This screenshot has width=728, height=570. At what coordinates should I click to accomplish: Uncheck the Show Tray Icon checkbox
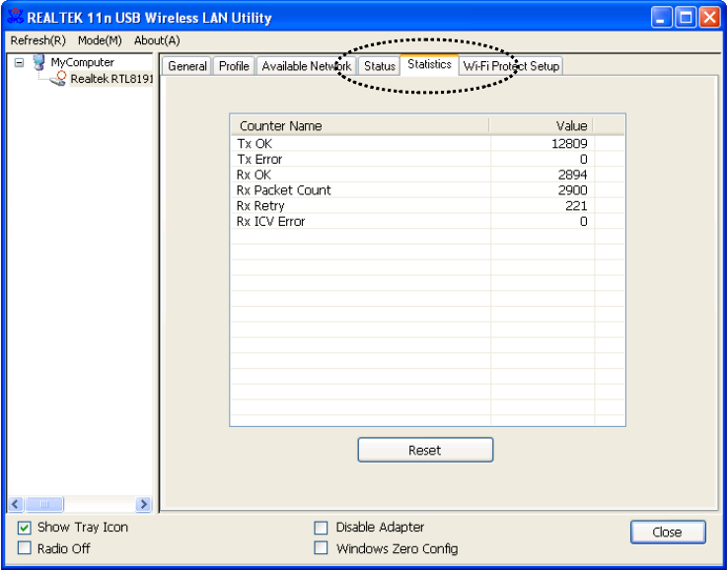[x=24, y=528]
